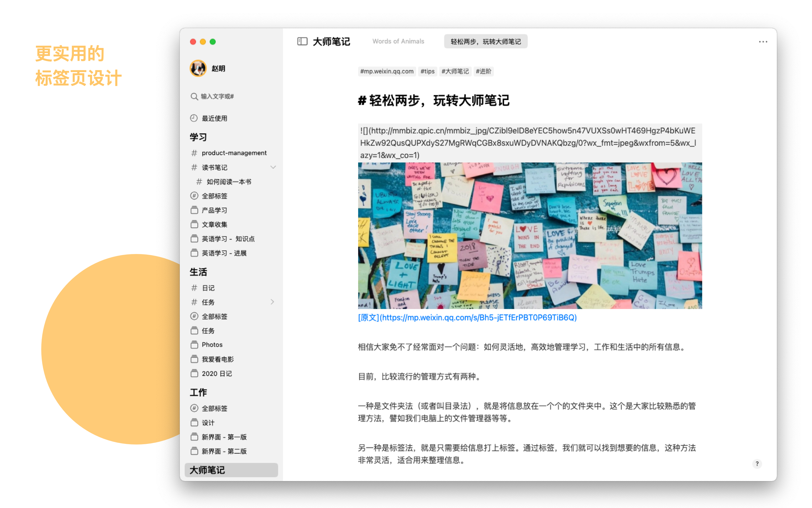The height and width of the screenshot is (508, 812).
Task: Click the note title 轻松两步，玩转大师笔记 heading
Action: point(434,100)
